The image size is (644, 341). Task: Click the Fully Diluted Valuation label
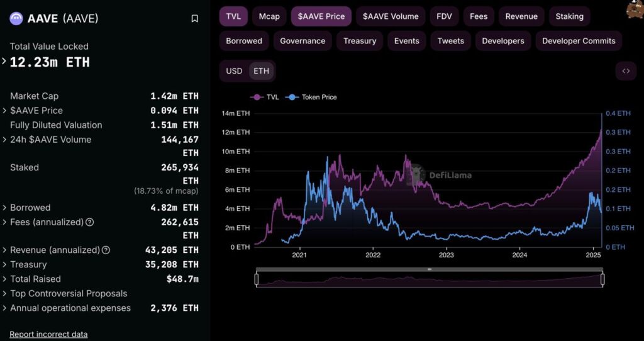tap(56, 125)
